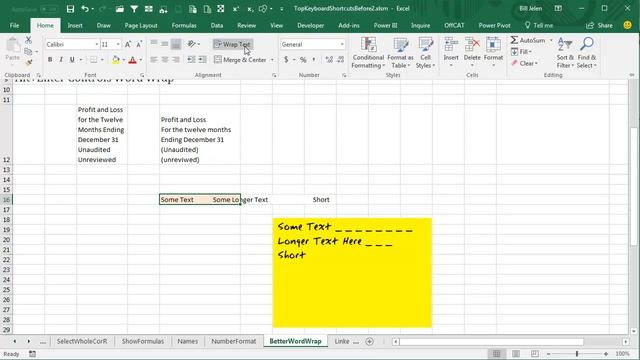This screenshot has width=640, height=360.
Task: Click the red Font Color swatch
Action: [x=132, y=60]
